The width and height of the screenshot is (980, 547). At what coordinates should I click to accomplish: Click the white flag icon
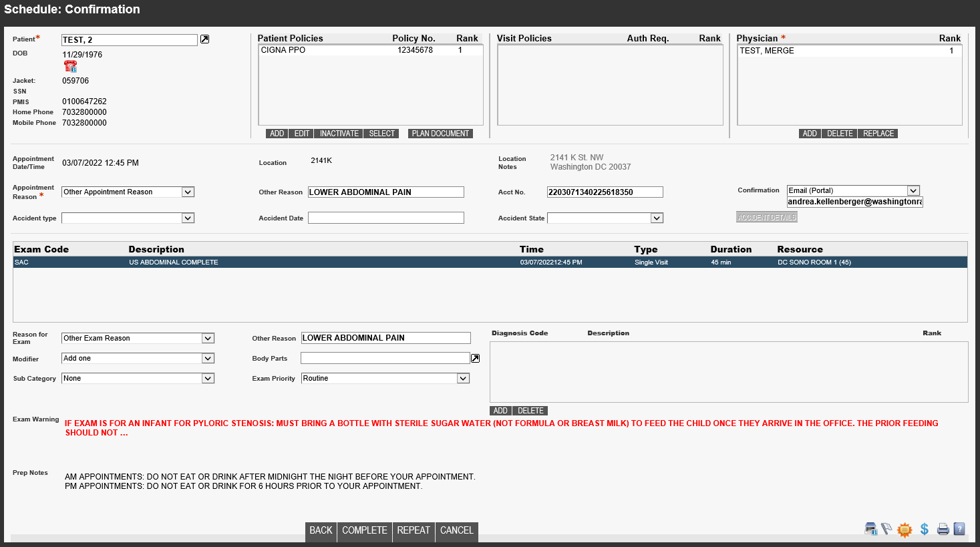[x=886, y=529]
